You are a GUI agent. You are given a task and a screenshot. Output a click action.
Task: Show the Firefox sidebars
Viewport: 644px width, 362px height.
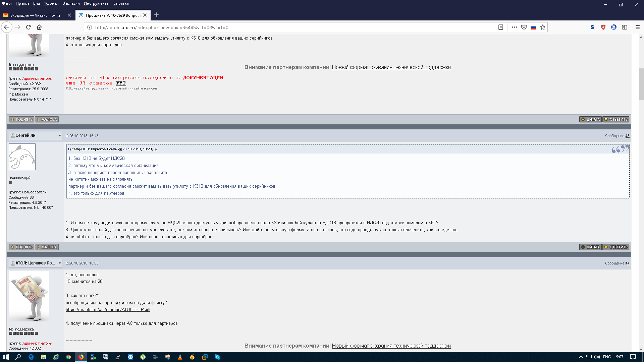coord(625,27)
